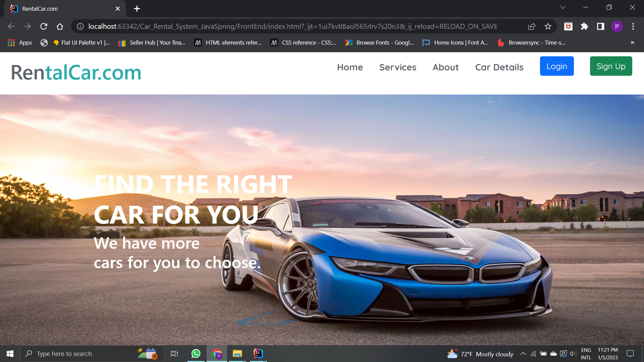Image resolution: width=644 pixels, height=362 pixels.
Task: Toggle the browser side panel icon
Action: click(600, 26)
